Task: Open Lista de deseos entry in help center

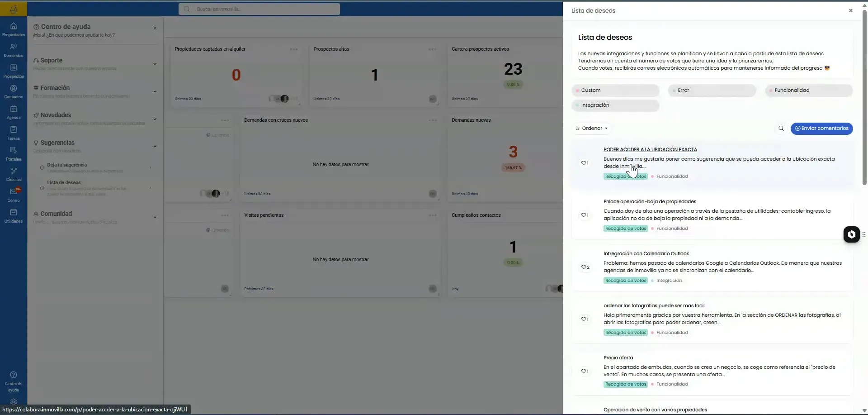Action: point(96,188)
